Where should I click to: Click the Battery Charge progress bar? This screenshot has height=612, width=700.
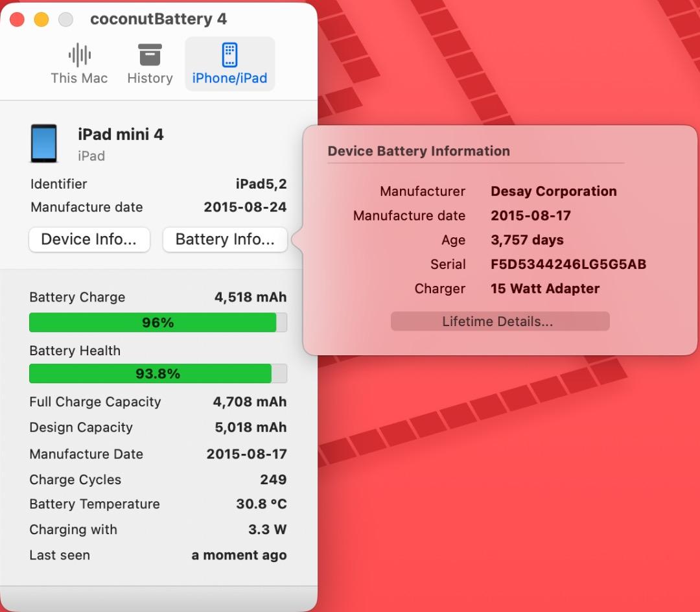[158, 322]
